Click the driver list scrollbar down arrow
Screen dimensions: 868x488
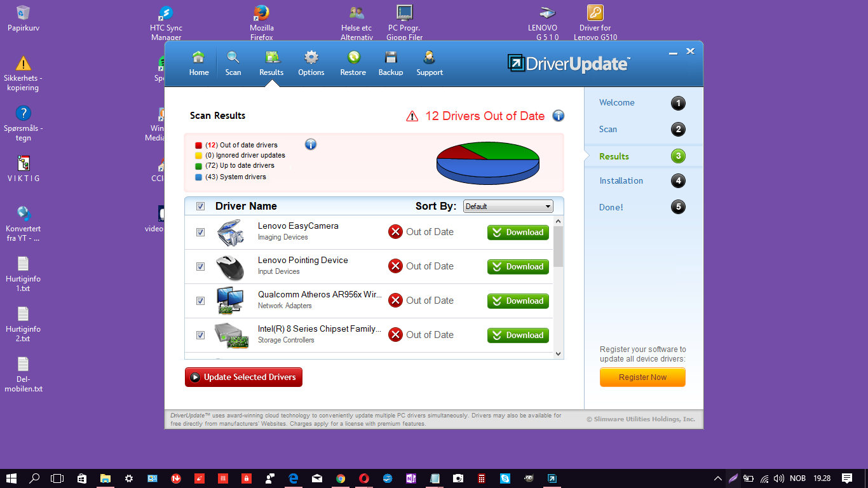pos(559,354)
